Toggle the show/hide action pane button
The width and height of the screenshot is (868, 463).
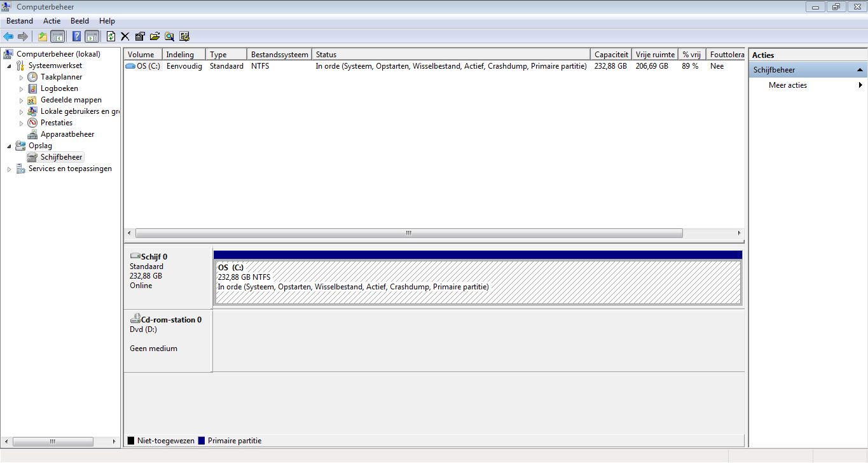coord(92,36)
